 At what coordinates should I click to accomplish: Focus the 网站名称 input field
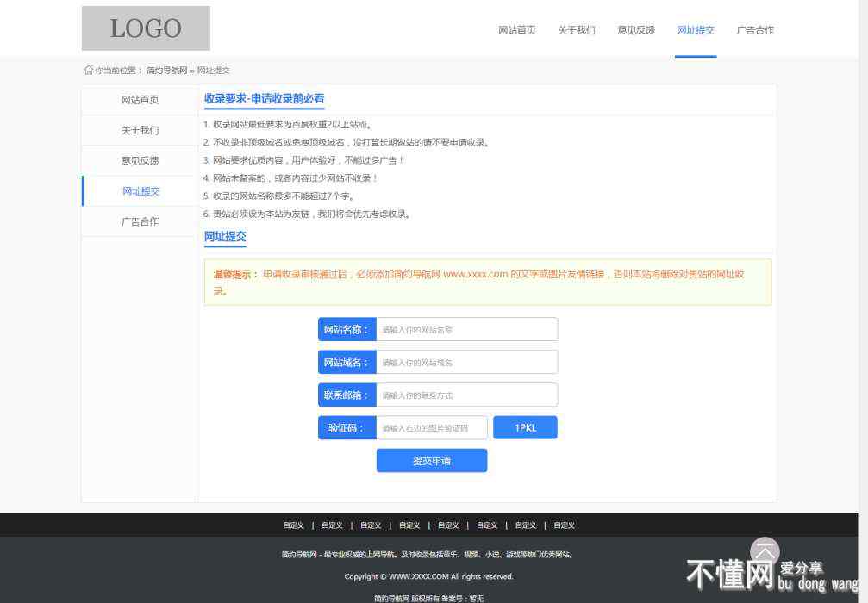click(x=466, y=330)
